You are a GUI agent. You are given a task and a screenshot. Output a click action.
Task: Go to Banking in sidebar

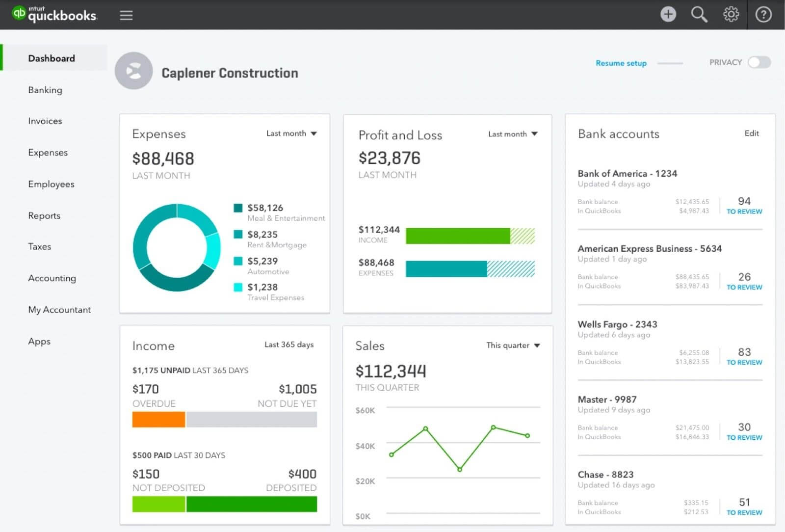[x=45, y=90]
